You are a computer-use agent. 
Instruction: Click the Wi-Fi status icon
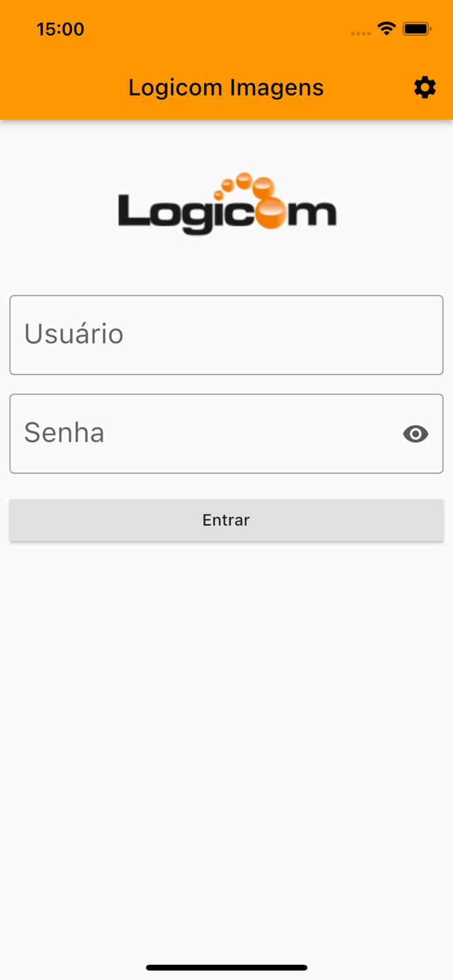point(386,29)
